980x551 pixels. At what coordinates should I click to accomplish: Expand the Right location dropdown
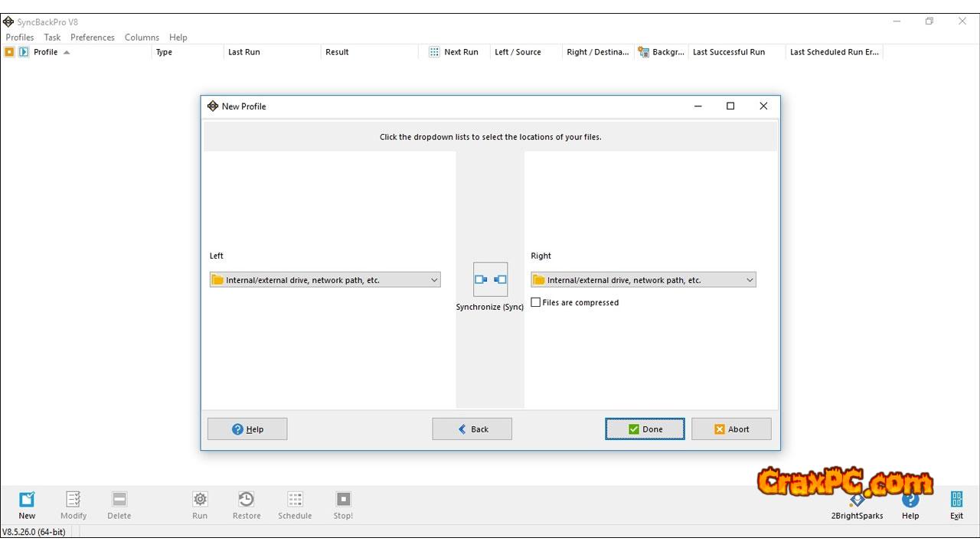pyautogui.click(x=643, y=280)
